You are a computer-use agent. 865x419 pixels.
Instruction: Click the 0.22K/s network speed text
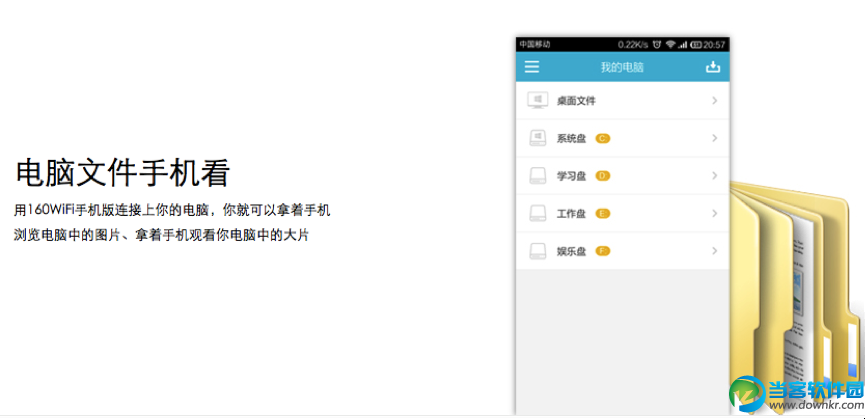[x=633, y=45]
